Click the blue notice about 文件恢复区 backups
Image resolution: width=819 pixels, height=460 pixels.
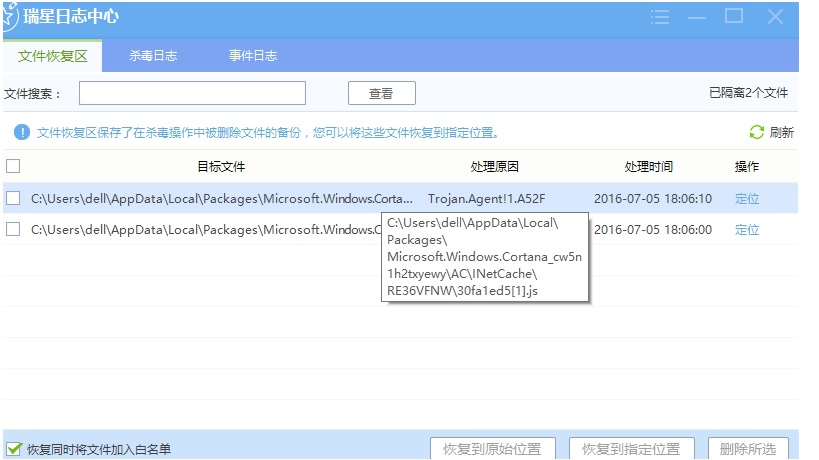tap(267, 133)
